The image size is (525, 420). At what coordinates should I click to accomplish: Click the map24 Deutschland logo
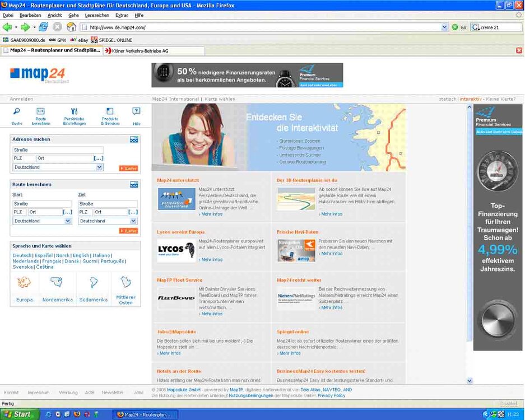click(39, 75)
